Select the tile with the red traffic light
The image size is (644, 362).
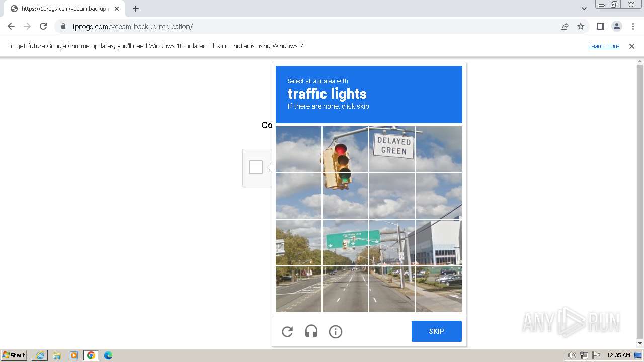click(345, 149)
